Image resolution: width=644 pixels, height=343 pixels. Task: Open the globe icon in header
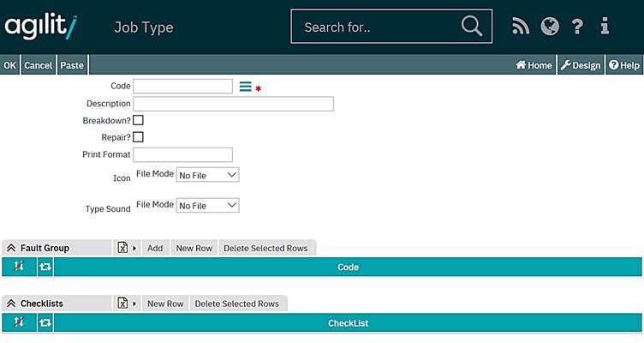pos(549,27)
